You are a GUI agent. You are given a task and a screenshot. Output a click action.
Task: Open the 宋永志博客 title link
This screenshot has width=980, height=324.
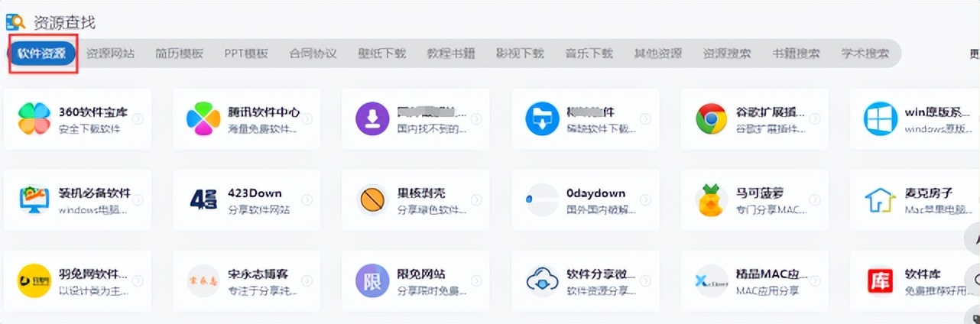click(x=258, y=274)
